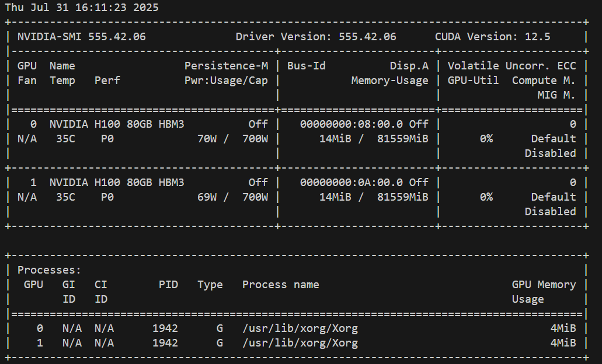Click "Default" compute mode for GPU 1
The height and width of the screenshot is (364, 602).
coord(554,197)
